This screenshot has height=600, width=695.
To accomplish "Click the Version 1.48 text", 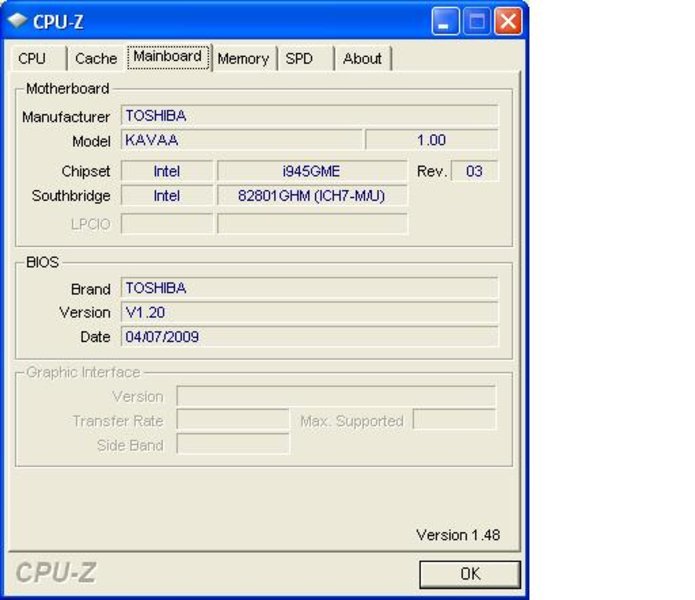I will [x=458, y=535].
